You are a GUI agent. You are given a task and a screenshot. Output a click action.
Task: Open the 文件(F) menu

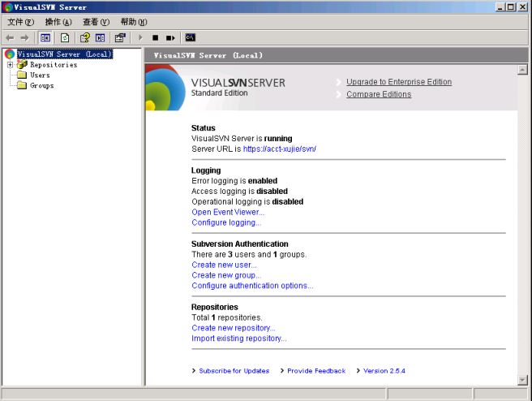tap(21, 22)
